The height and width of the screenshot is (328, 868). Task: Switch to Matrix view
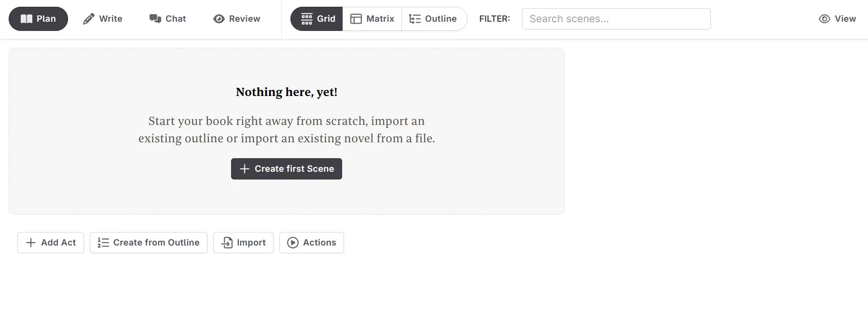(372, 19)
